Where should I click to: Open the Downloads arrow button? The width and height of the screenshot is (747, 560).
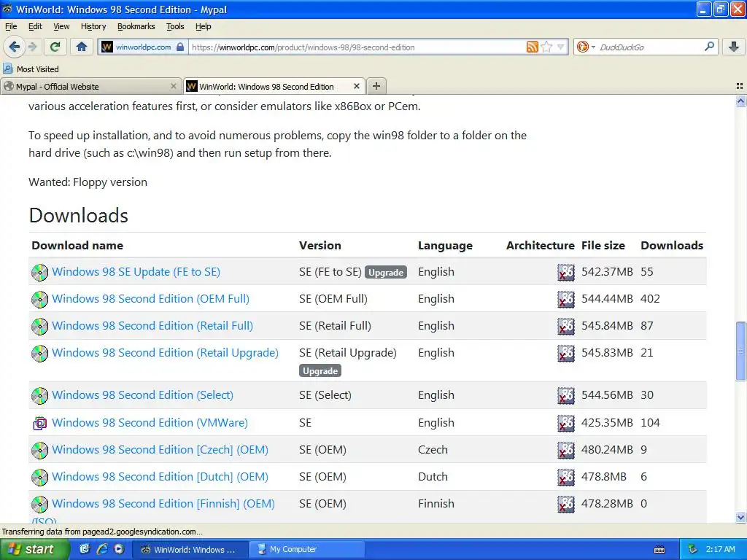pyautogui.click(x=734, y=47)
